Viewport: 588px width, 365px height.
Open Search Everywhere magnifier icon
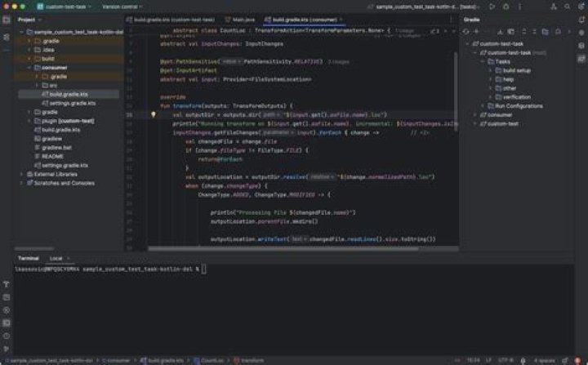tap(568, 7)
